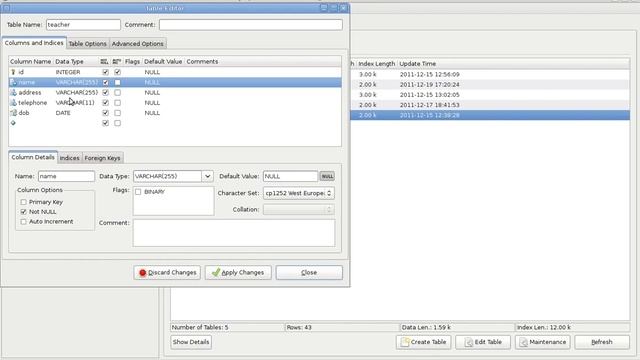Click the Not Null column header icon
The width and height of the screenshot is (640, 360).
(104, 62)
